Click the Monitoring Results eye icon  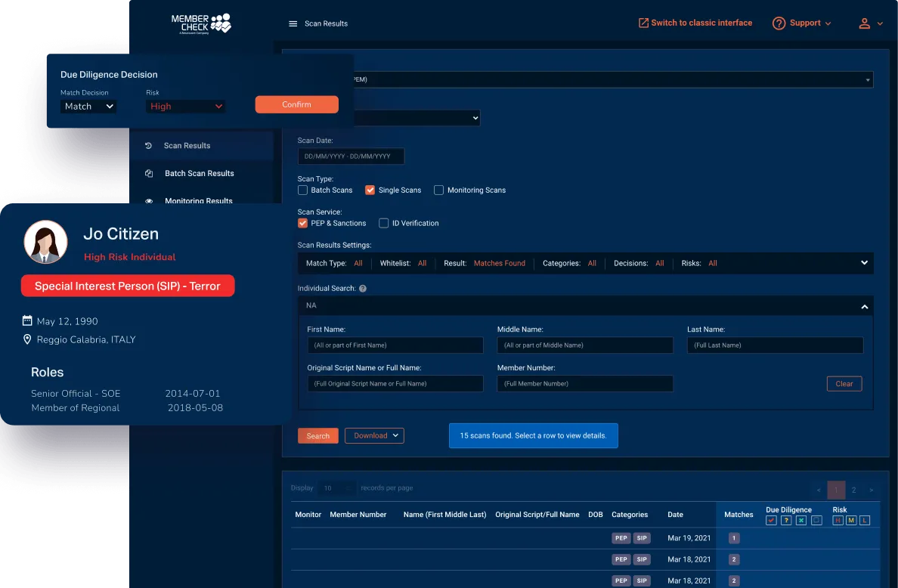pos(150,200)
